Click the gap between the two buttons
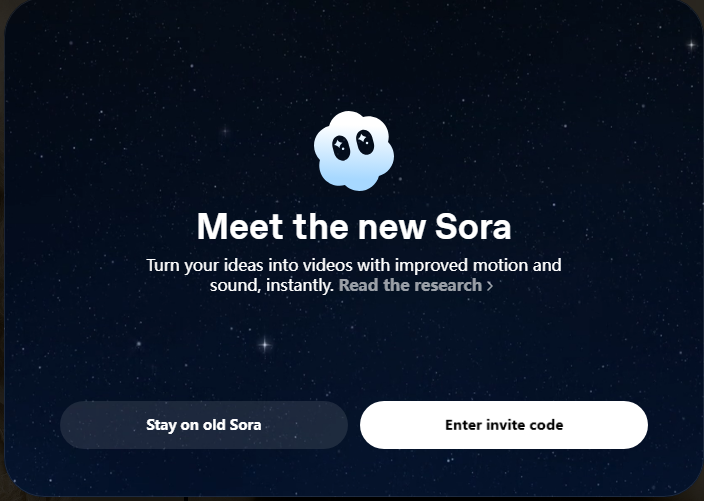The image size is (704, 501). click(354, 425)
